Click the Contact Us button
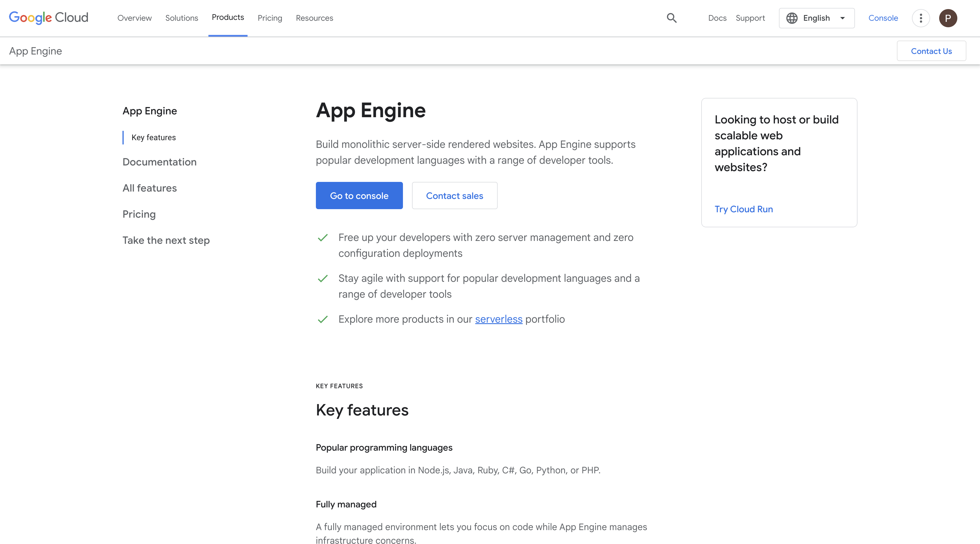 pos(931,51)
